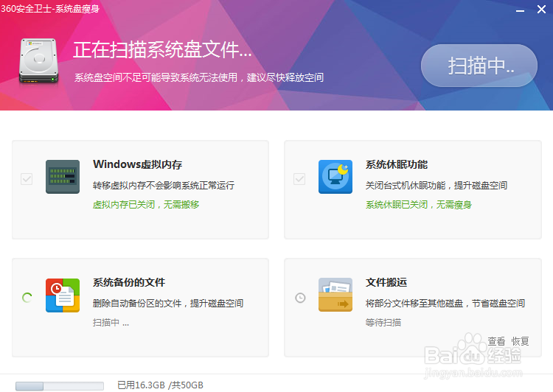
Task: Click the 360安全卫士-系统盘瘦身 window title
Action: coord(50,8)
